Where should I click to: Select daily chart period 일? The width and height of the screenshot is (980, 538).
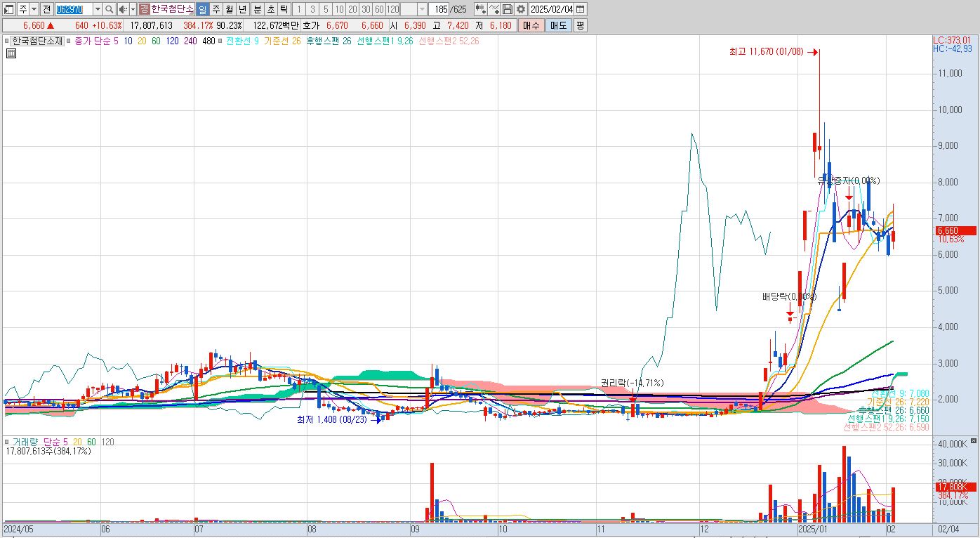tap(202, 9)
